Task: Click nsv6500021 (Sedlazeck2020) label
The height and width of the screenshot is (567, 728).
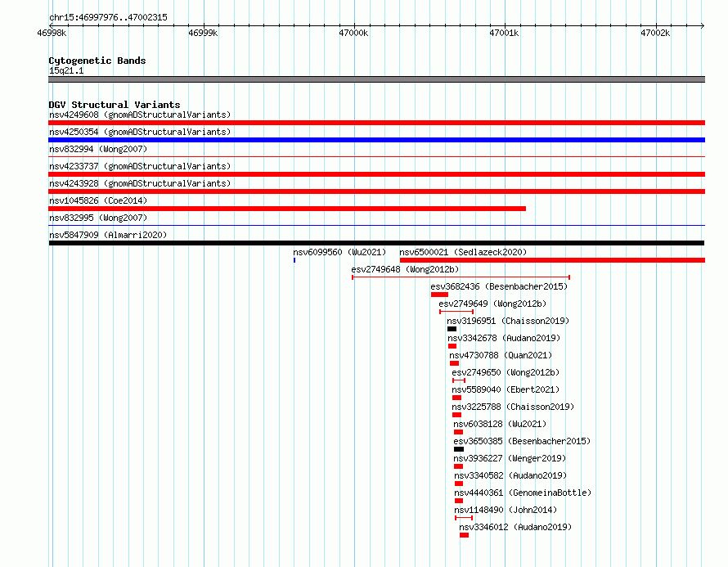Action: tap(463, 252)
